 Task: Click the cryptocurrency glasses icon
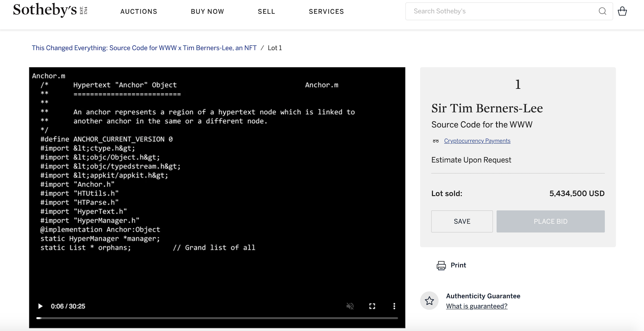[436, 141]
